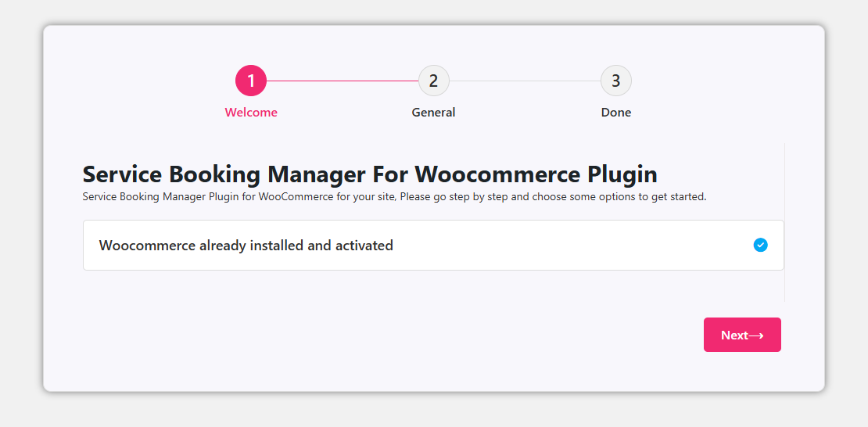868x427 pixels.
Task: Click the digit 3 inside the Done step
Action: click(616, 81)
